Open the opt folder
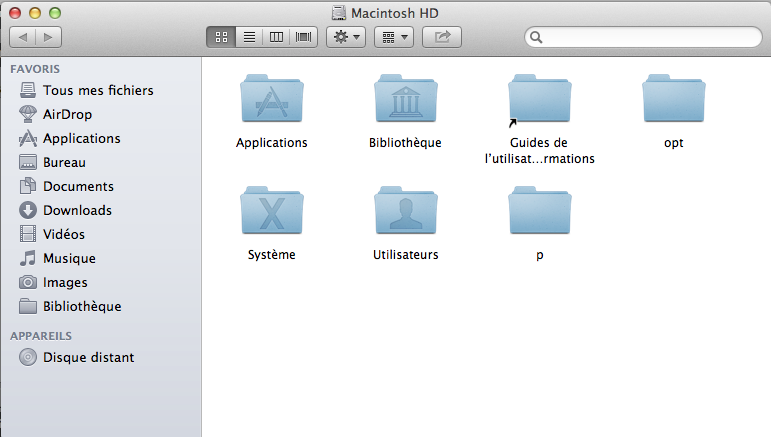This screenshot has height=437, width=771. (x=673, y=100)
